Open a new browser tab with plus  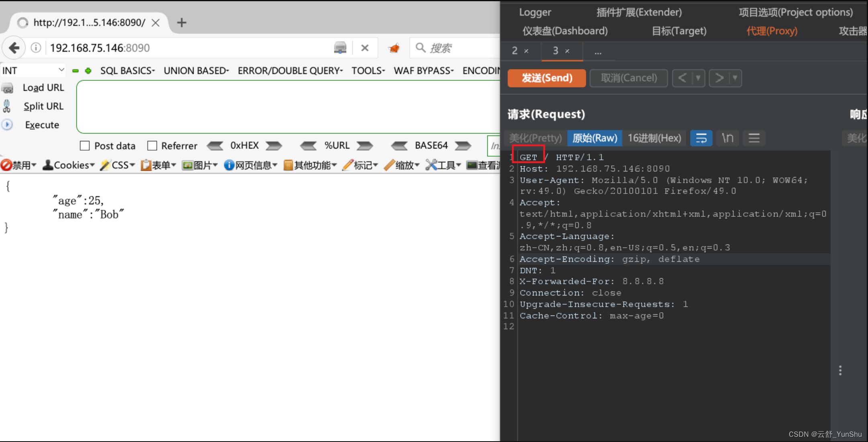coord(182,22)
